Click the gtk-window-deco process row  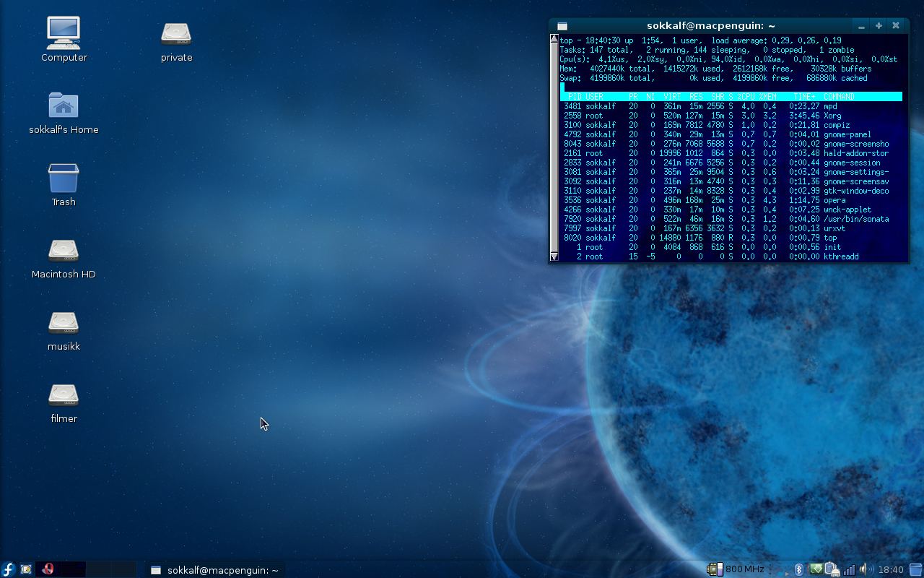click(x=731, y=191)
